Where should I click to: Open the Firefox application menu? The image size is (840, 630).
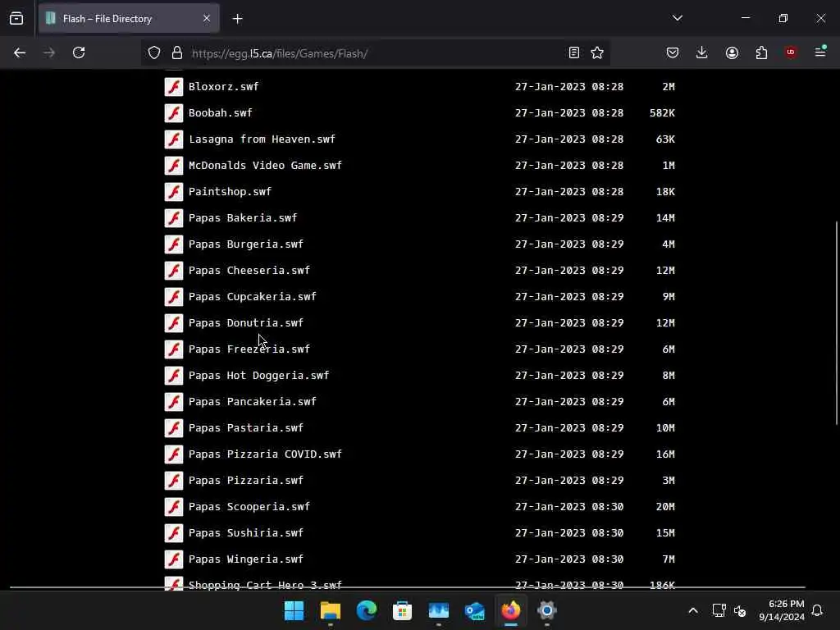tap(820, 52)
